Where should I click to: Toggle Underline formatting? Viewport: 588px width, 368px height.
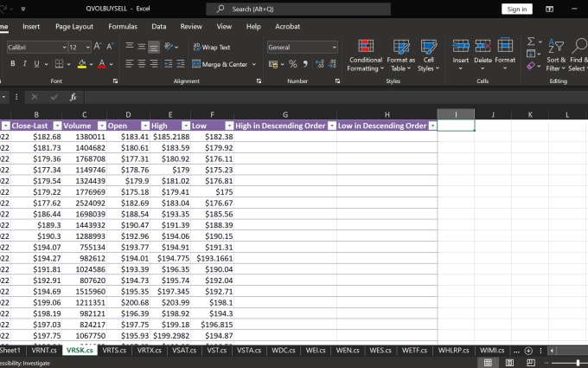coord(36,64)
